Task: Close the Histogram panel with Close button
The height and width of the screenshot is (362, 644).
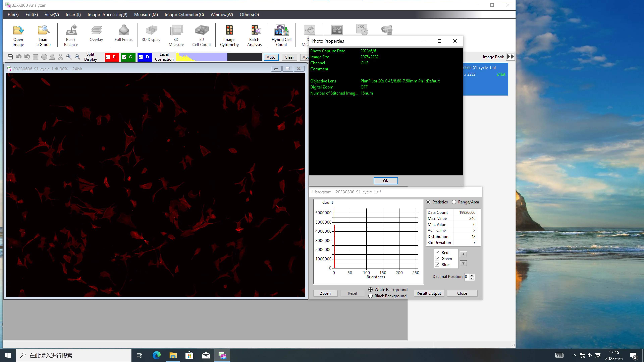Action: tap(462, 293)
